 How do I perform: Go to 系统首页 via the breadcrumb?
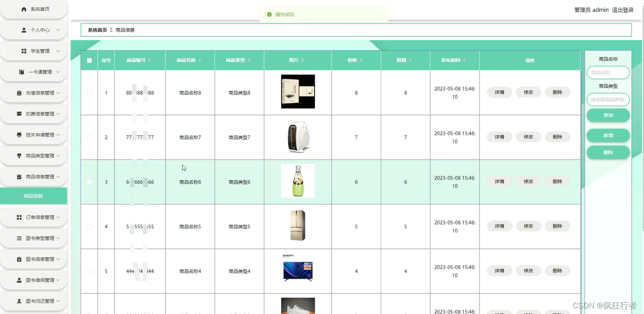pyautogui.click(x=97, y=30)
